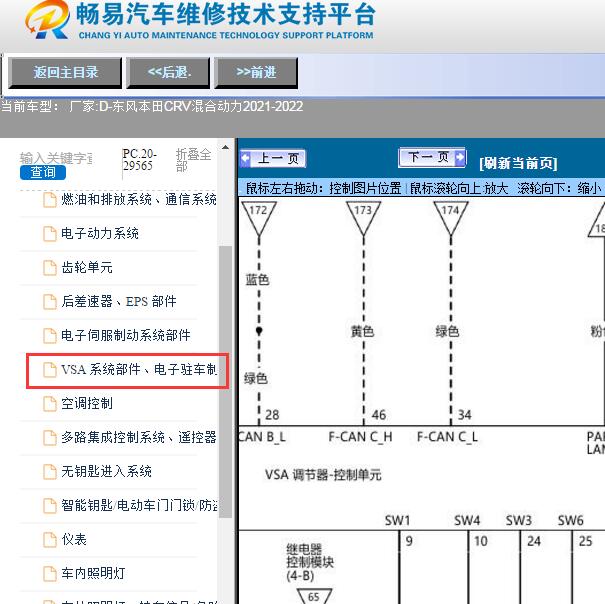Screen dimensions: 605x604
Task: Open 后差速器、EPS 部件 tree item
Action: pos(110,301)
